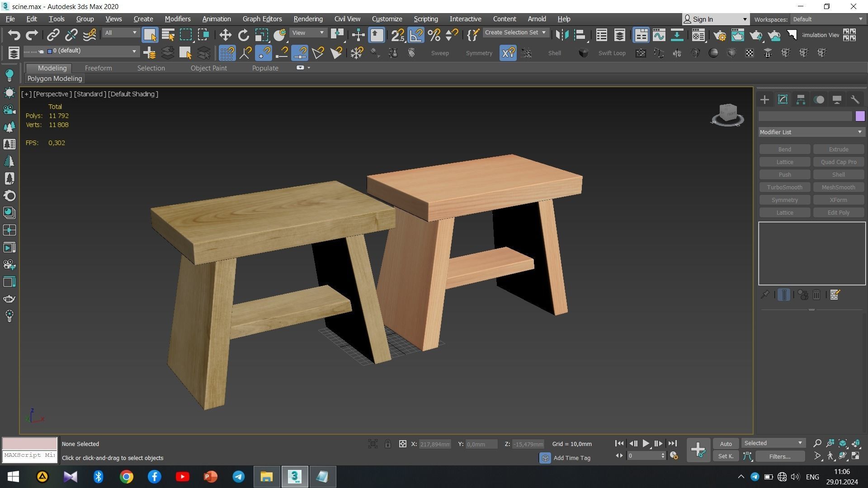Click the Configure Modifier Sets icon

tap(835, 295)
